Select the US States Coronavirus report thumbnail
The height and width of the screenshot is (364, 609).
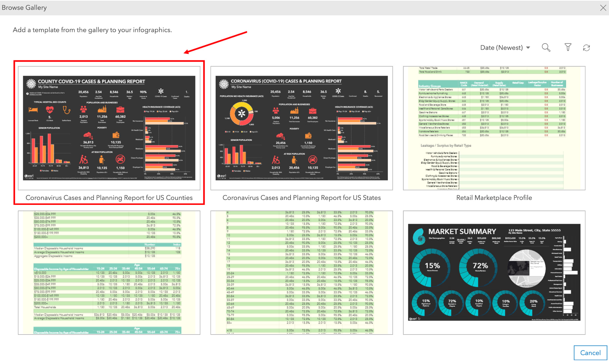(302, 128)
